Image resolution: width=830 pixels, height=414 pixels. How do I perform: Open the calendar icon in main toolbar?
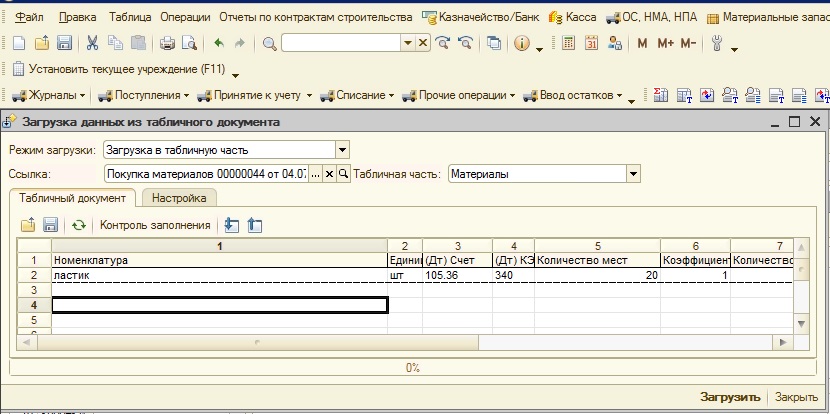coord(591,43)
